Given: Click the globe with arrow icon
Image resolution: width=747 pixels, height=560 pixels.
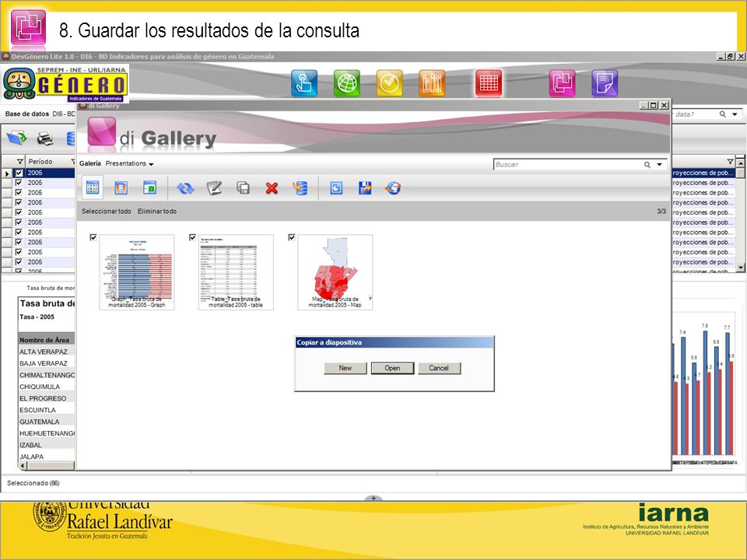Looking at the screenshot, I should 393,188.
